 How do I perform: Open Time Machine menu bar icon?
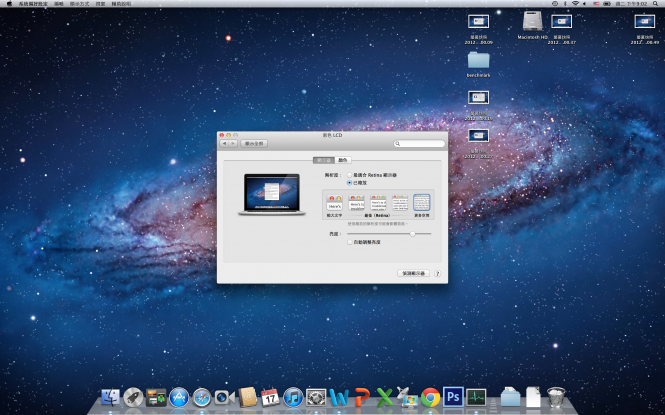pos(555,3)
